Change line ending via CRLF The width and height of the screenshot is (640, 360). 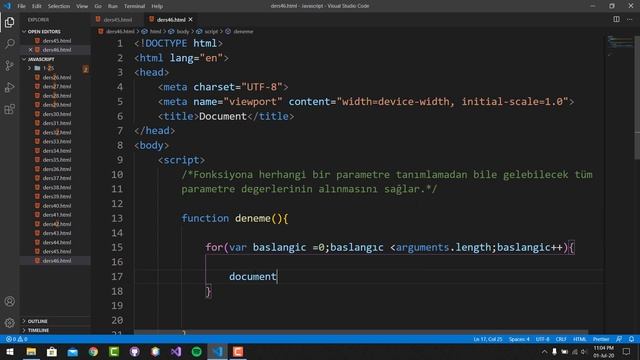click(561, 339)
